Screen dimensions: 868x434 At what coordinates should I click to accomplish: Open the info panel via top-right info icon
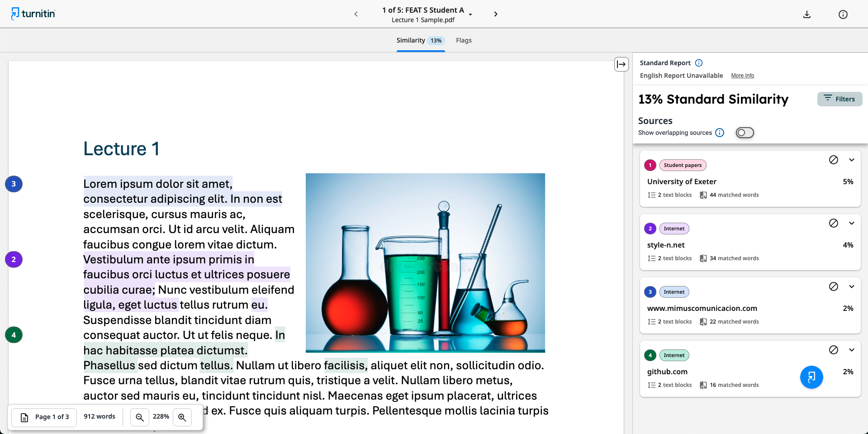(x=843, y=14)
